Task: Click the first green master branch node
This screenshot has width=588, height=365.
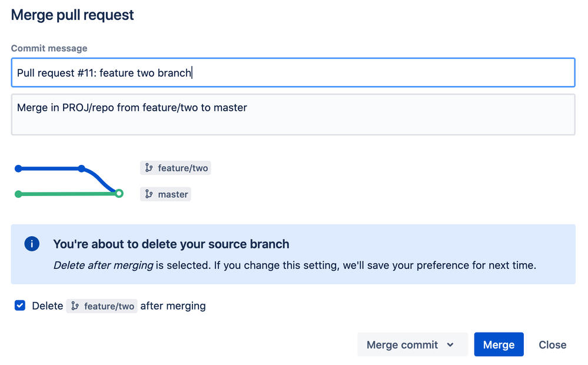Action: pos(18,194)
